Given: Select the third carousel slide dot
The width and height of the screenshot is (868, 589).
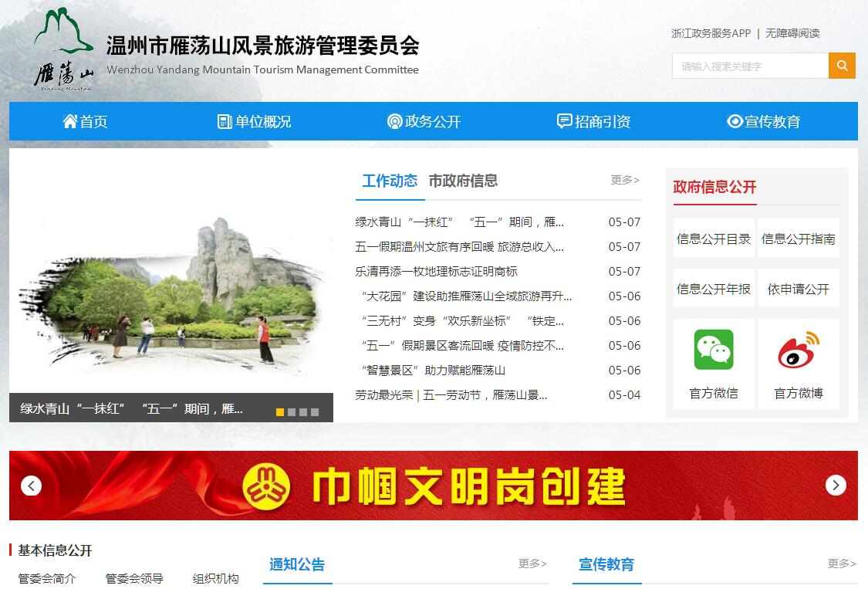Looking at the screenshot, I should [x=303, y=412].
